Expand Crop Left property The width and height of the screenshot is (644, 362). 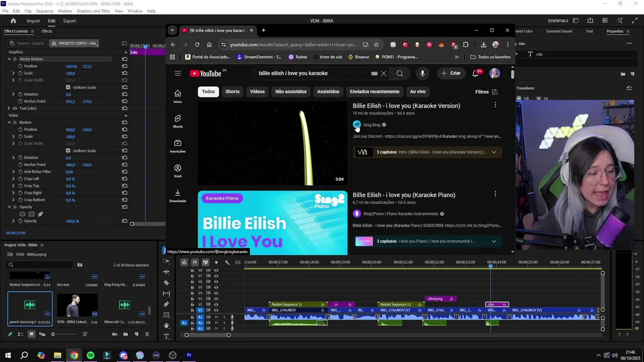[x=14, y=178]
